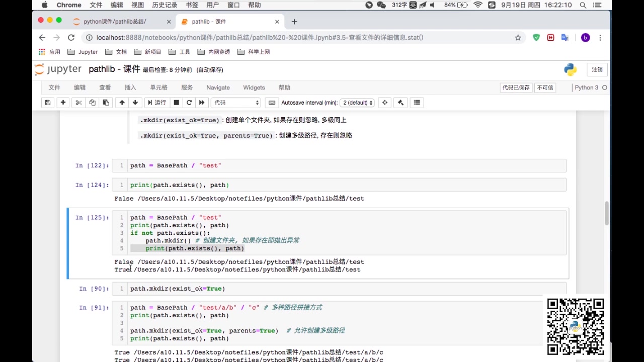Open the 历史记录 Chrome menu
Image resolution: width=644 pixels, height=362 pixels.
click(165, 5)
